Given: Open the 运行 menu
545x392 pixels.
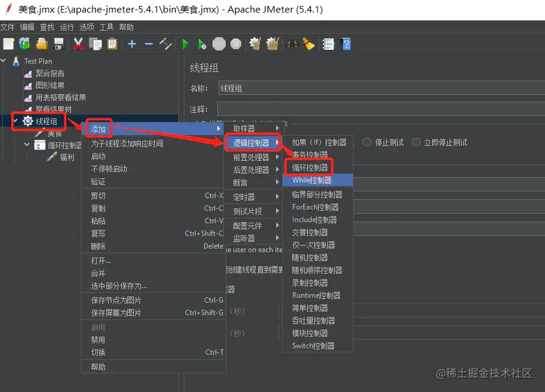Looking at the screenshot, I should tap(67, 27).
